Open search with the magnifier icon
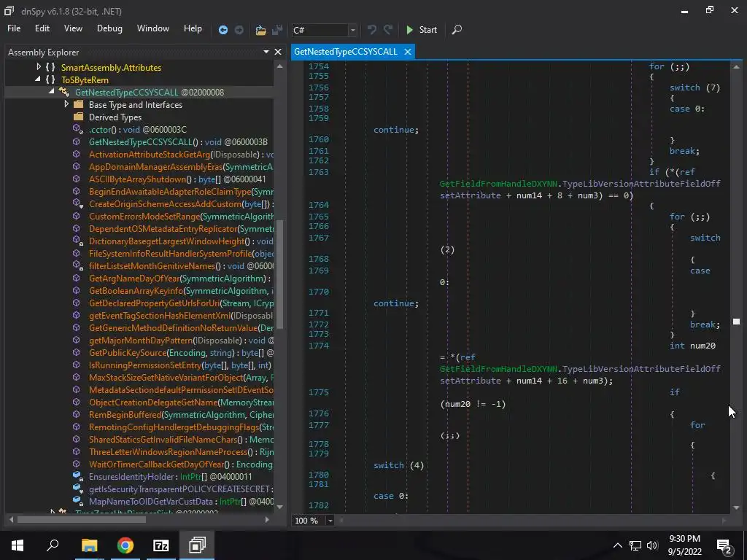Viewport: 747px width, 560px height. [457, 29]
